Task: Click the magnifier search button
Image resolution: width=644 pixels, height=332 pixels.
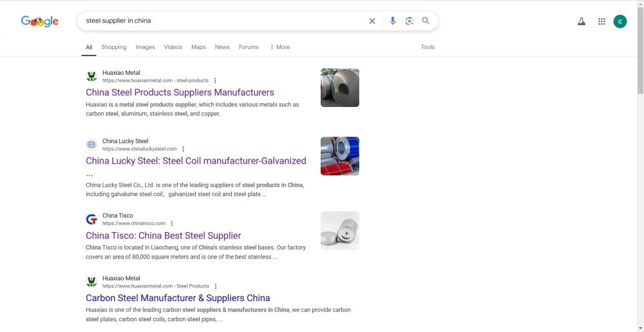Action: pyautogui.click(x=426, y=21)
